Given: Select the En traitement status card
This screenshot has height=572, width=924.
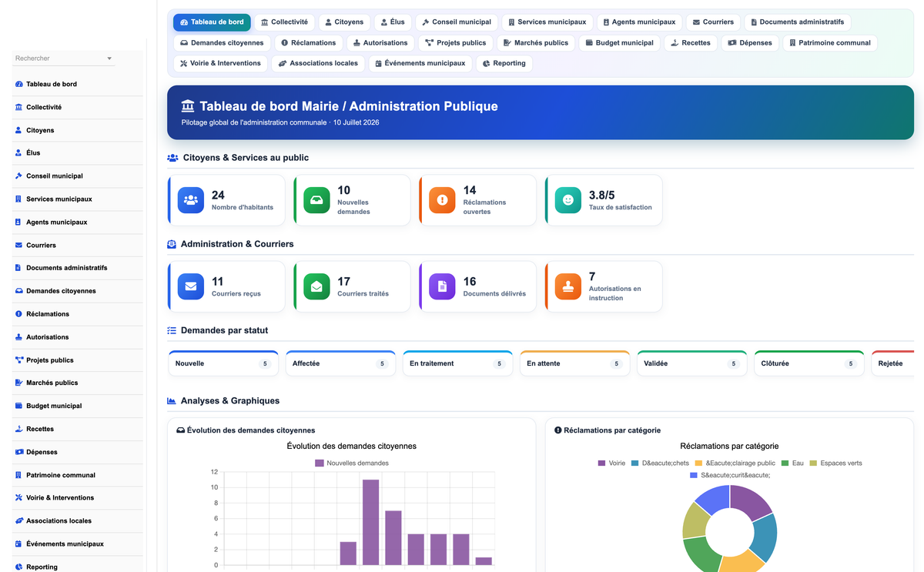Looking at the screenshot, I should pos(457,363).
